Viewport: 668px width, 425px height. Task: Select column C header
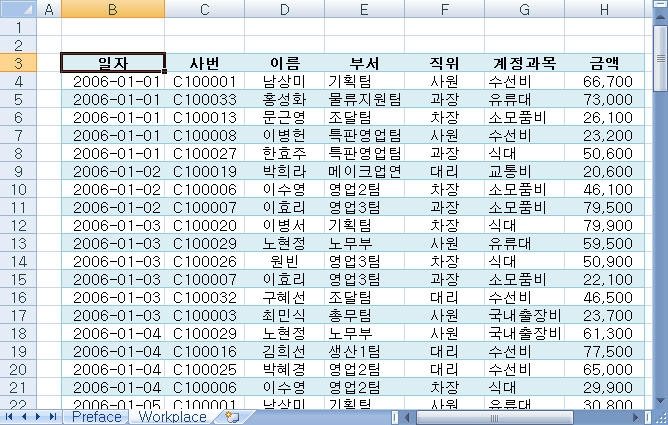coord(204,9)
